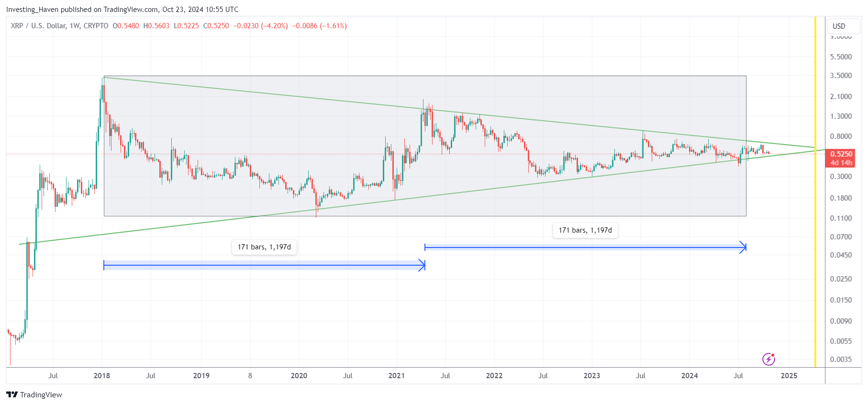Click the change −0.0230 (−4.20%) text
This screenshot has height=405, width=868.
click(261, 26)
